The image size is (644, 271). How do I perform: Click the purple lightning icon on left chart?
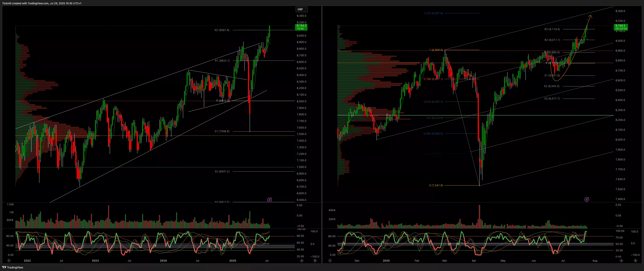click(270, 200)
